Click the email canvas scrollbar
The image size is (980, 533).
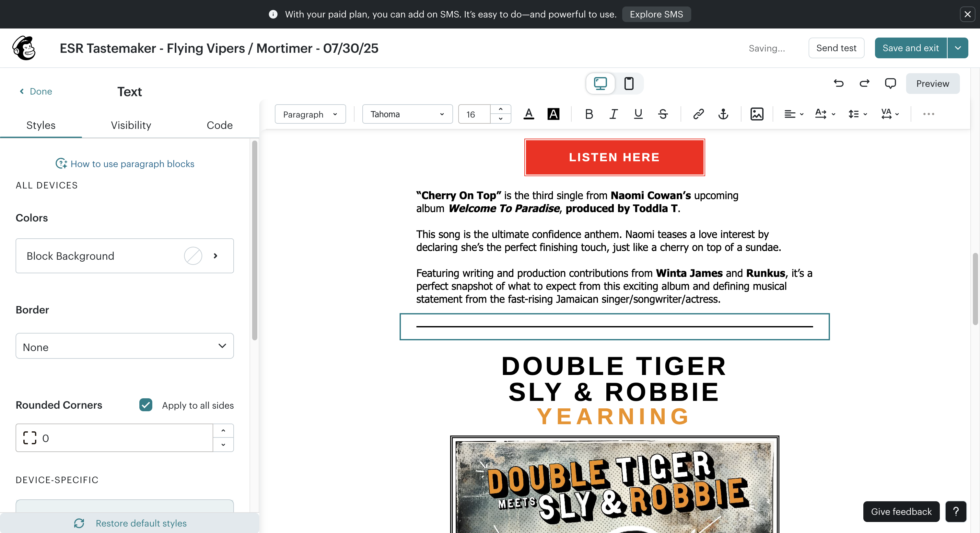pos(975,289)
